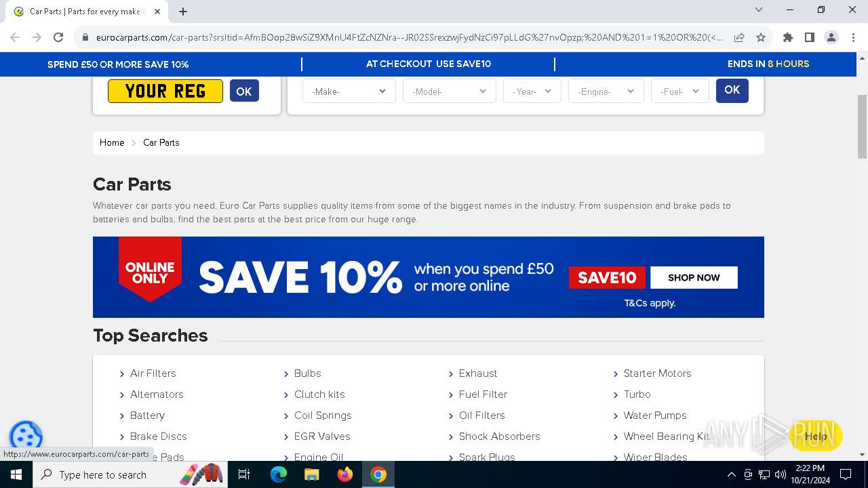Open the volume icon in system tray

(x=780, y=474)
